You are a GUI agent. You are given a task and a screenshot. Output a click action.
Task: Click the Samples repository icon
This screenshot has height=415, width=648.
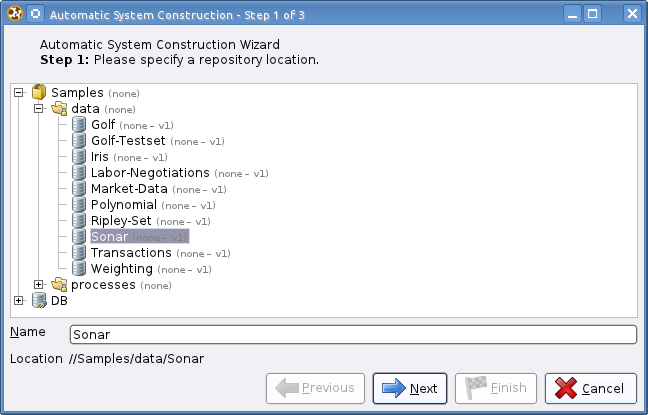click(x=39, y=92)
